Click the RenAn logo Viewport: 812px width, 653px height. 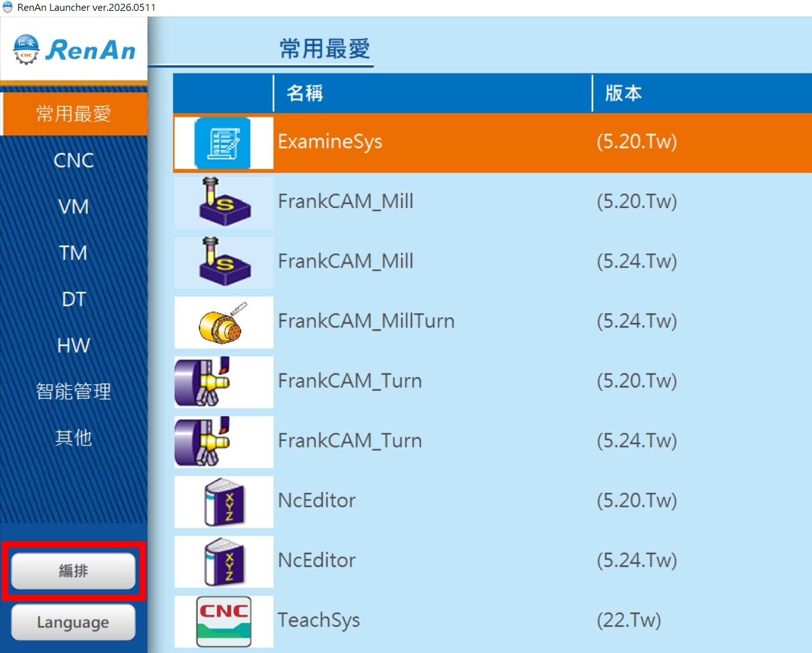(74, 50)
